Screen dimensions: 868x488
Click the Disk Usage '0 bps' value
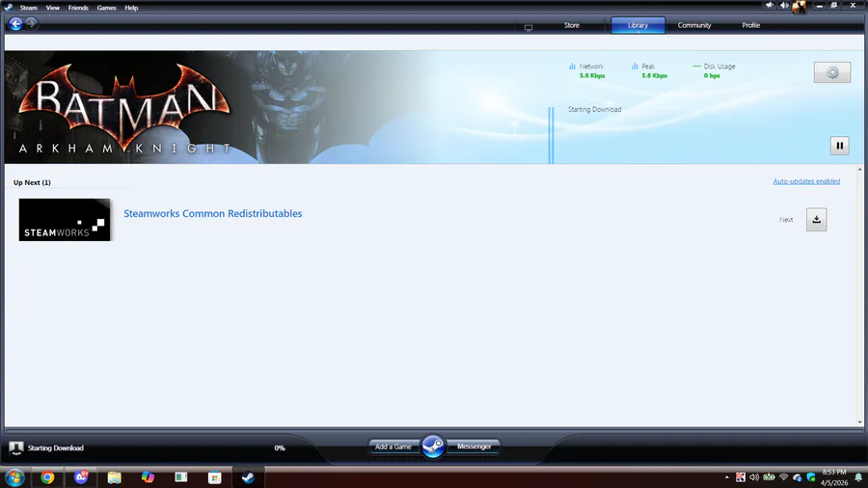click(x=712, y=76)
